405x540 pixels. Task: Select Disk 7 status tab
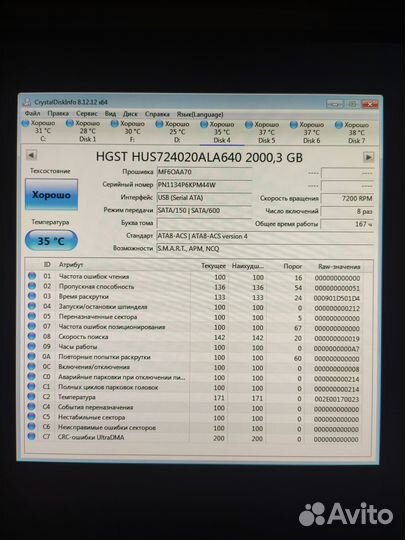coord(352,133)
